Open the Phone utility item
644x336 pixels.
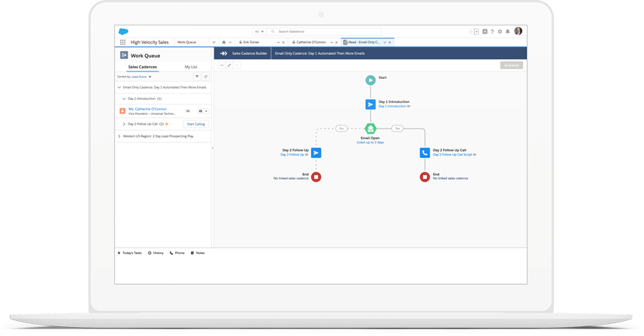click(177, 253)
